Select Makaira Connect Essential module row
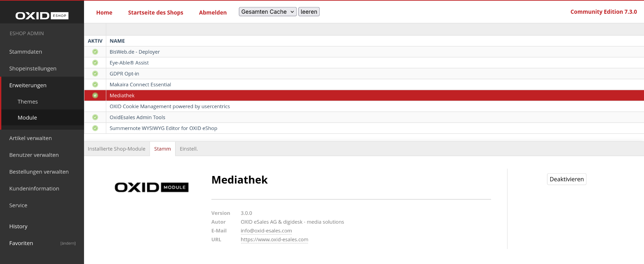This screenshot has width=644, height=264. point(364,85)
